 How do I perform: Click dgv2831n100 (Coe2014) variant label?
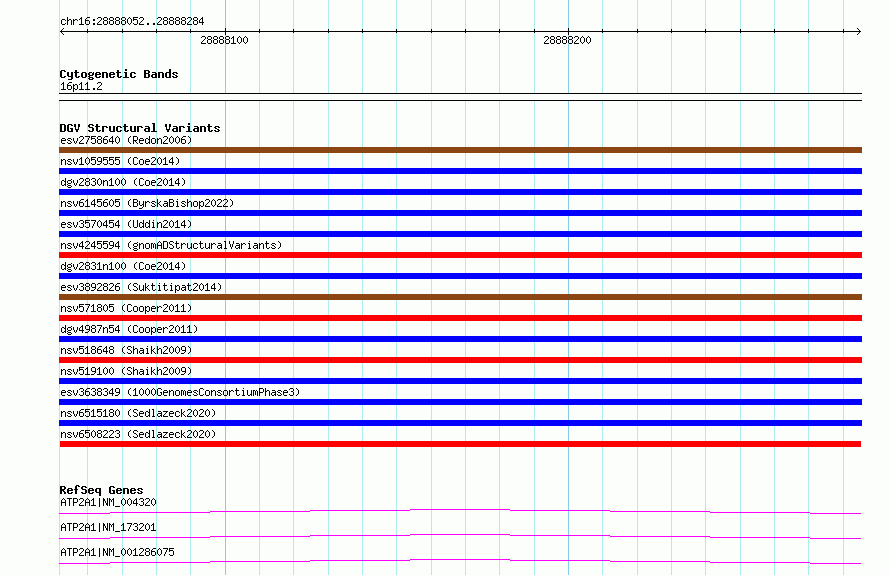123,266
